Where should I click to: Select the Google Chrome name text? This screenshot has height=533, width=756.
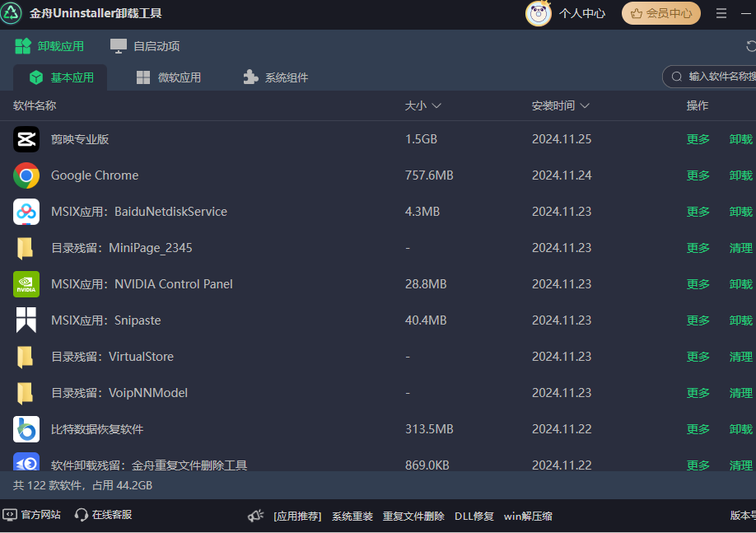click(x=95, y=175)
